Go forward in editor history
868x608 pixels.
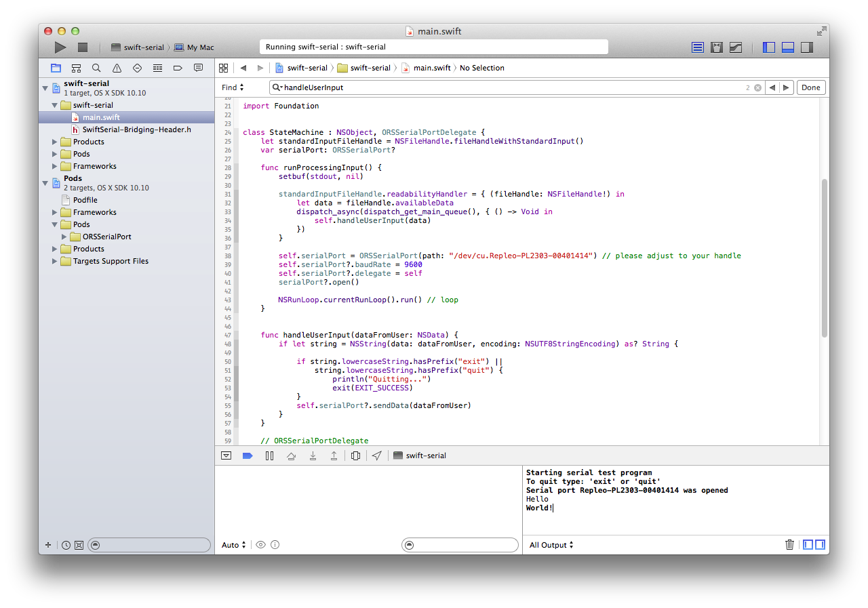pyautogui.click(x=260, y=68)
